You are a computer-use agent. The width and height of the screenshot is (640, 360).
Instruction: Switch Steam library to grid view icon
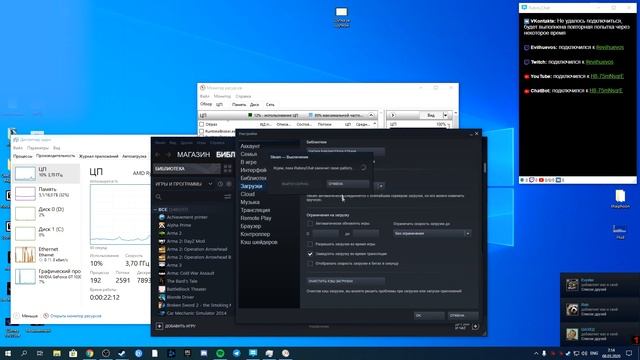227,169
